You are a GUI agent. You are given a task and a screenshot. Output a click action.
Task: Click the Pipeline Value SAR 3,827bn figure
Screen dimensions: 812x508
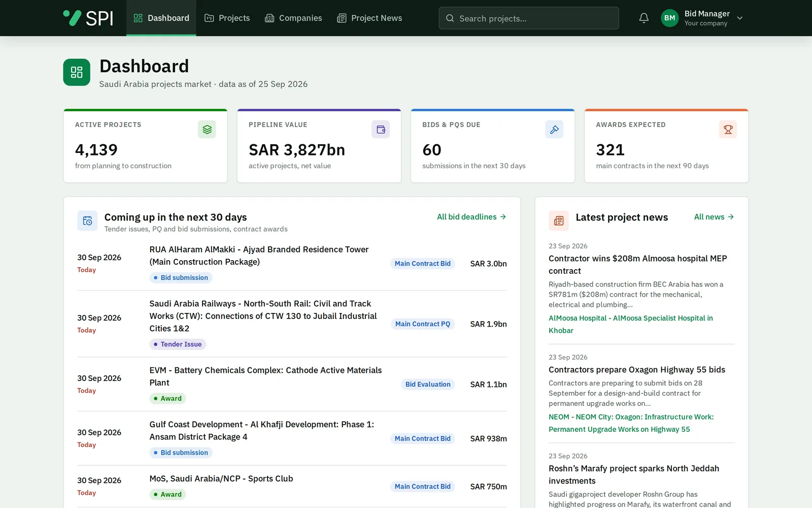pos(297,150)
